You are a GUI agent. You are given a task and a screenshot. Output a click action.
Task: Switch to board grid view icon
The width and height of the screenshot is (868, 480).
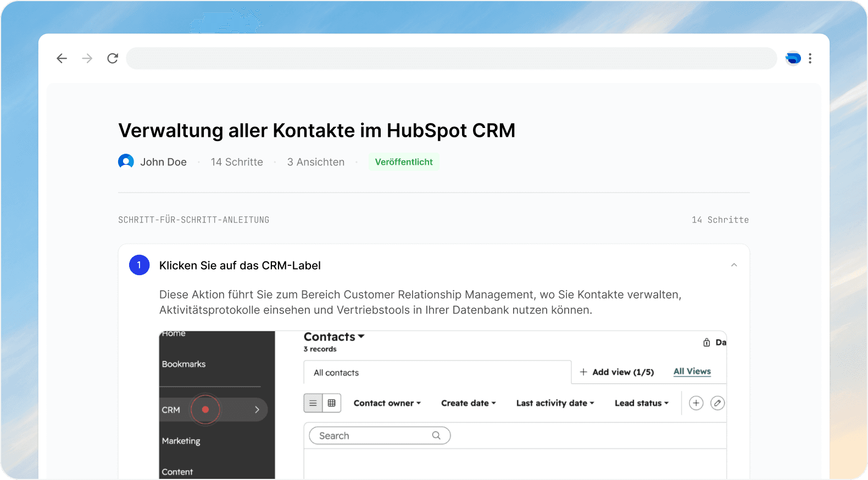332,403
